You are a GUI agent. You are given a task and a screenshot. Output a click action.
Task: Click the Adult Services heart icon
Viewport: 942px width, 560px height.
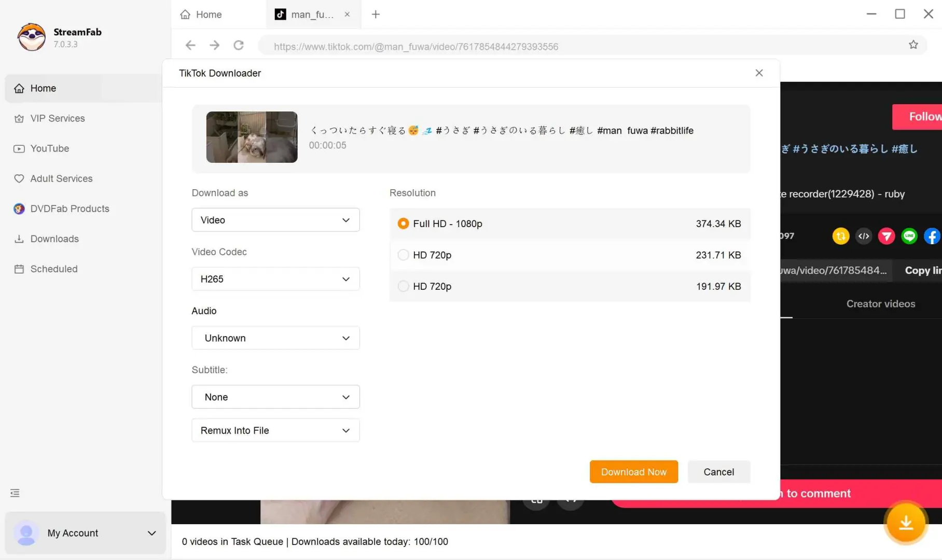(19, 178)
